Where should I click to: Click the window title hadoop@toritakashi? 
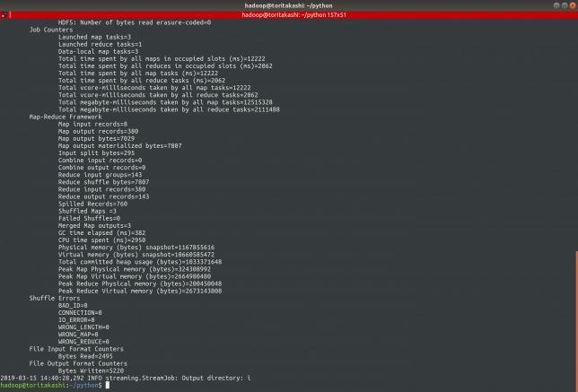point(288,4)
